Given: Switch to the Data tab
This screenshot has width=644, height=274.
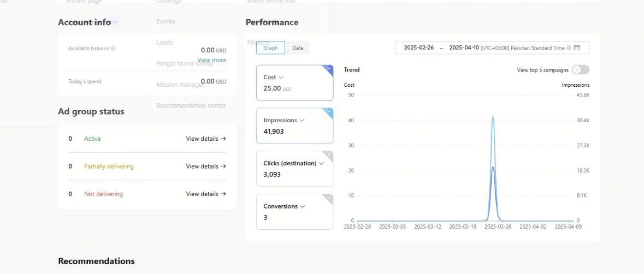Looking at the screenshot, I should [298, 48].
